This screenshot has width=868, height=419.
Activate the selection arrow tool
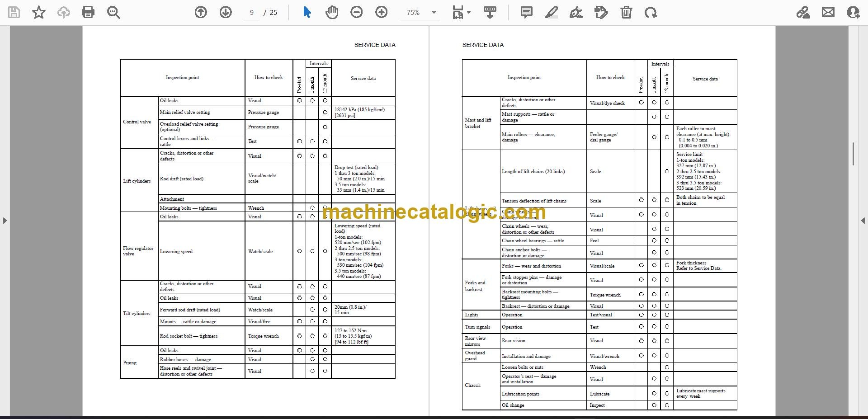click(x=307, y=13)
